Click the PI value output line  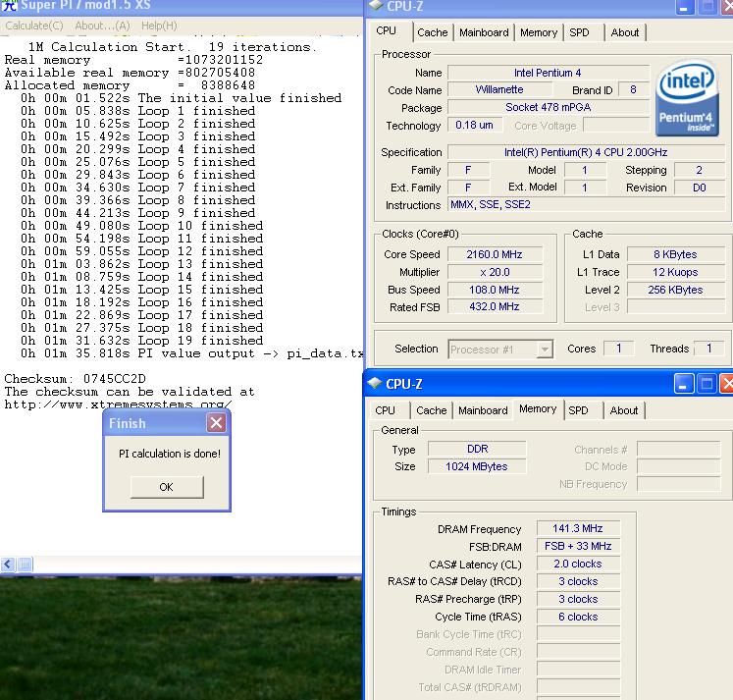[191, 353]
